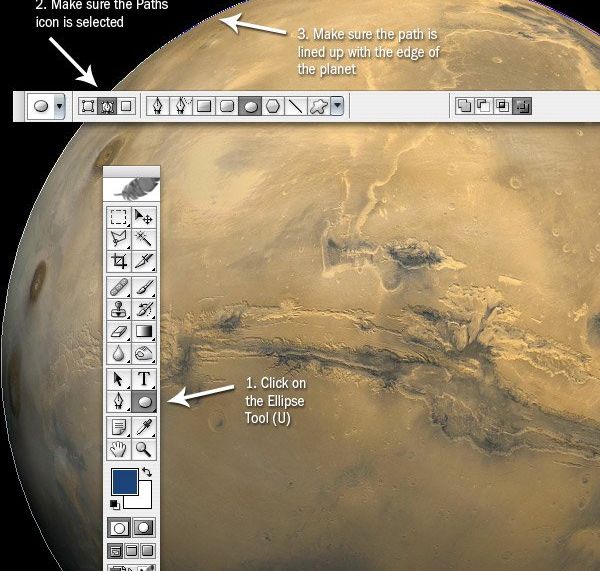Select the Move tool

pos(144,217)
